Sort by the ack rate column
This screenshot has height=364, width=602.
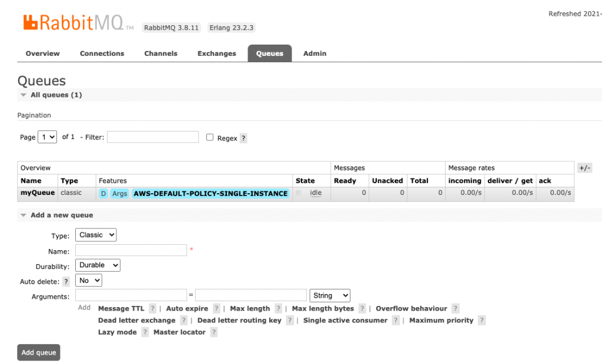(545, 181)
